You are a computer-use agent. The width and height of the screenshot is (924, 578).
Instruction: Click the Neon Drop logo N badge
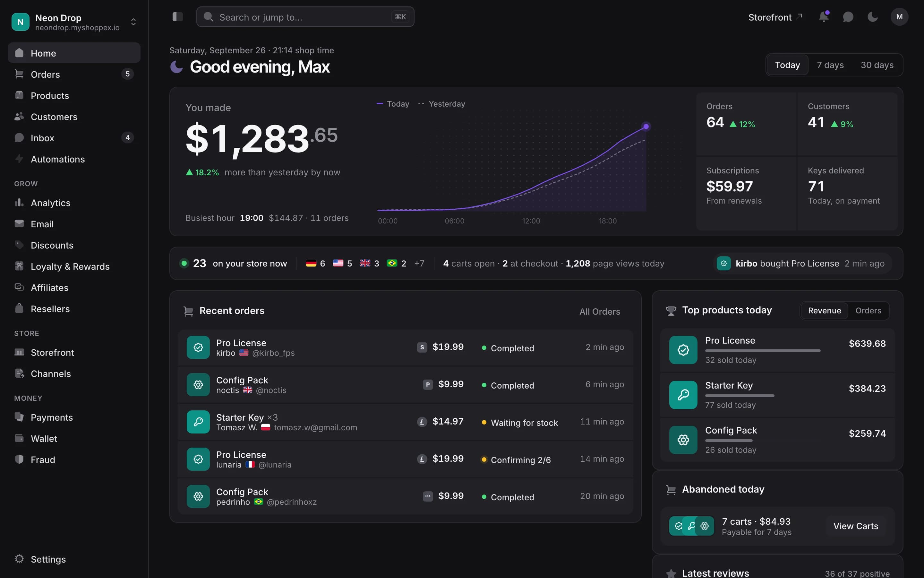coord(21,22)
